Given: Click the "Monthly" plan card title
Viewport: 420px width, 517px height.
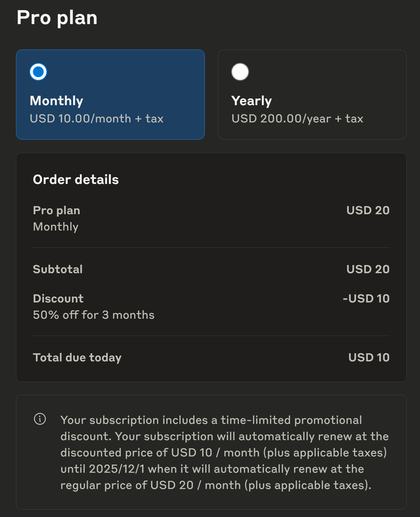Looking at the screenshot, I should coord(57,101).
